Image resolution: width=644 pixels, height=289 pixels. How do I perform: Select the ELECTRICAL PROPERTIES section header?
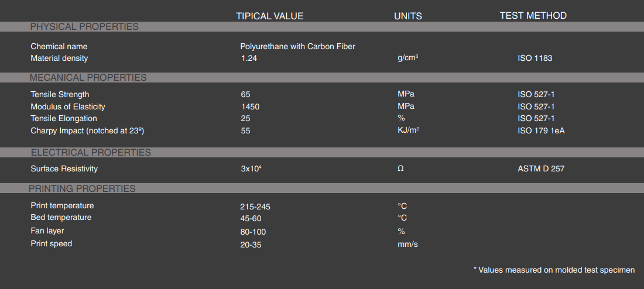[90, 153]
